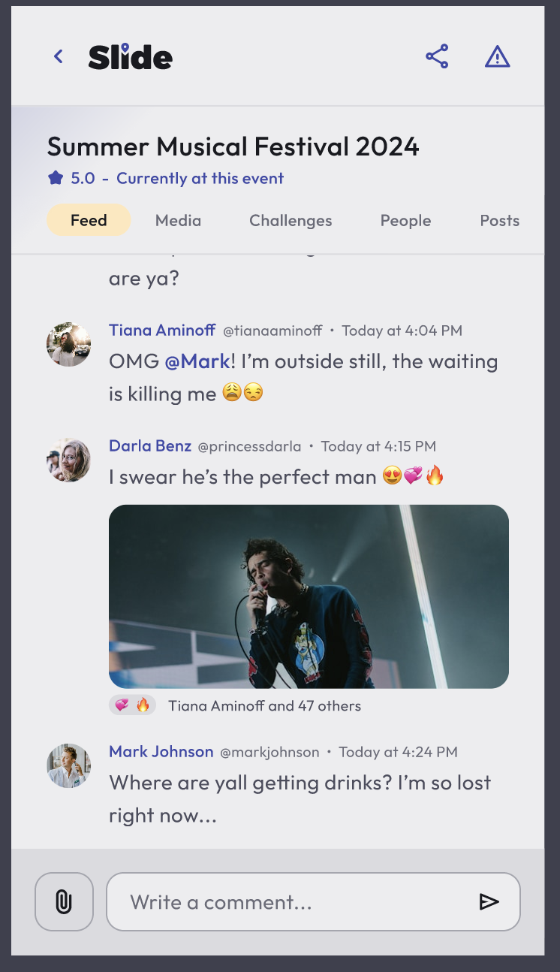Click the @Mark mention in comment
The image size is (560, 972).
pyautogui.click(x=197, y=361)
